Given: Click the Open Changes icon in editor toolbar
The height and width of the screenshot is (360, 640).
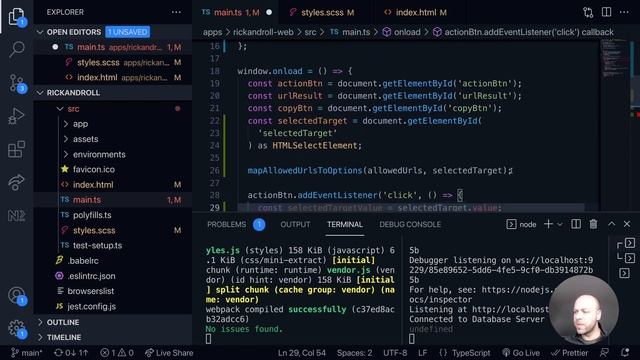Looking at the screenshot, I should [588, 13].
